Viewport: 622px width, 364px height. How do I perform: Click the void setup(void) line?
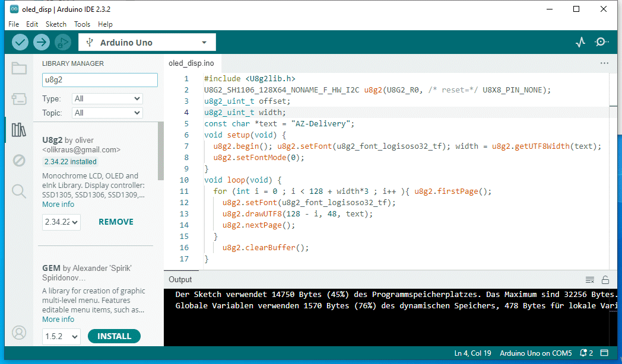click(245, 135)
